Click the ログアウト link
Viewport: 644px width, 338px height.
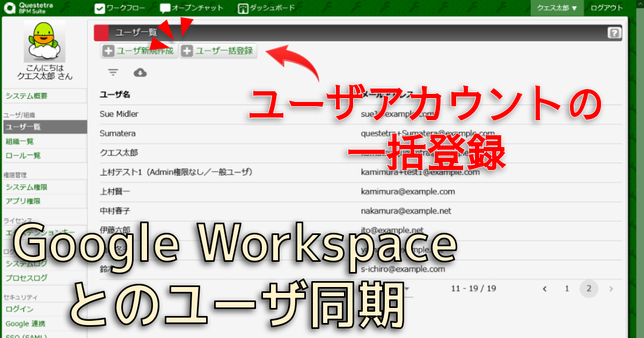coord(607,8)
